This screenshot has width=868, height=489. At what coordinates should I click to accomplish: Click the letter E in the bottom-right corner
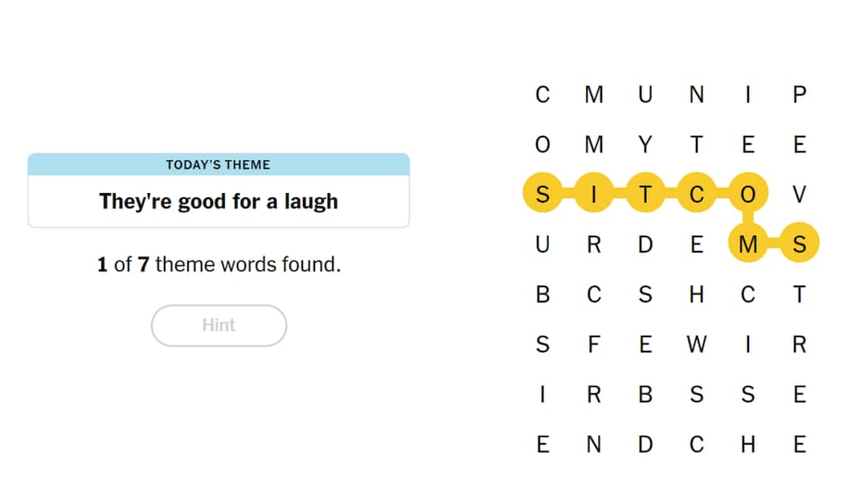tap(800, 444)
